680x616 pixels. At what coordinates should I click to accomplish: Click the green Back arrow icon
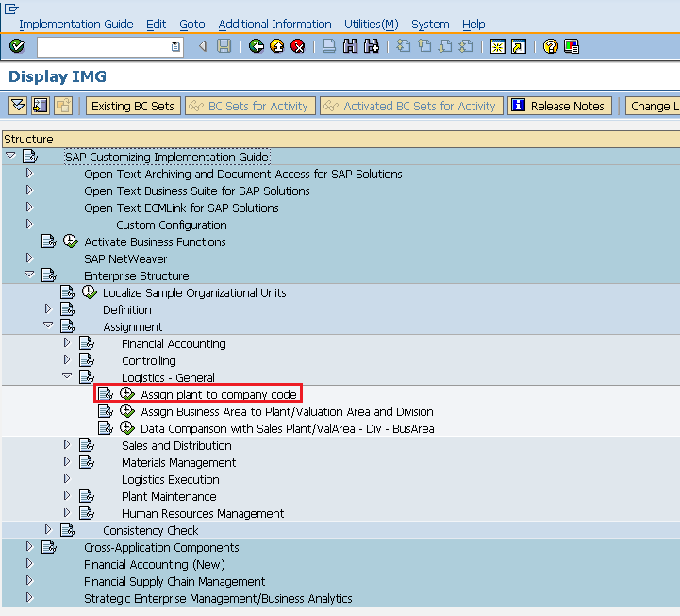(x=257, y=46)
